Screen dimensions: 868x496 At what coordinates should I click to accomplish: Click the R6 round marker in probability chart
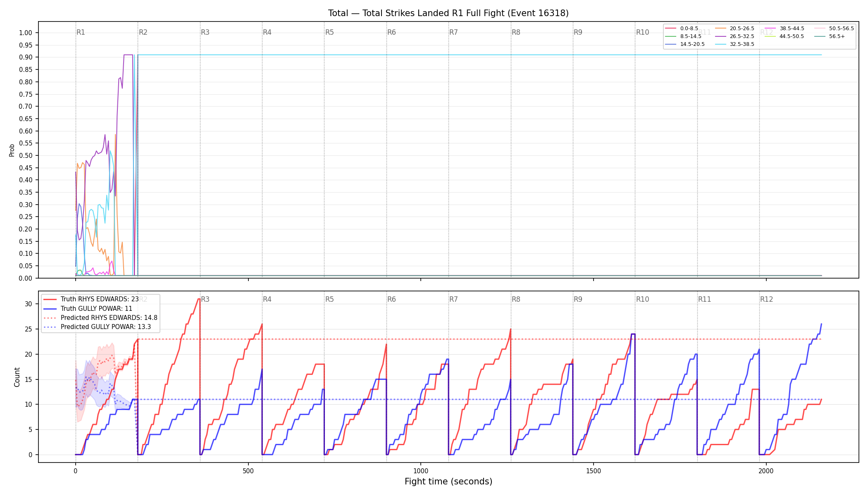point(391,32)
